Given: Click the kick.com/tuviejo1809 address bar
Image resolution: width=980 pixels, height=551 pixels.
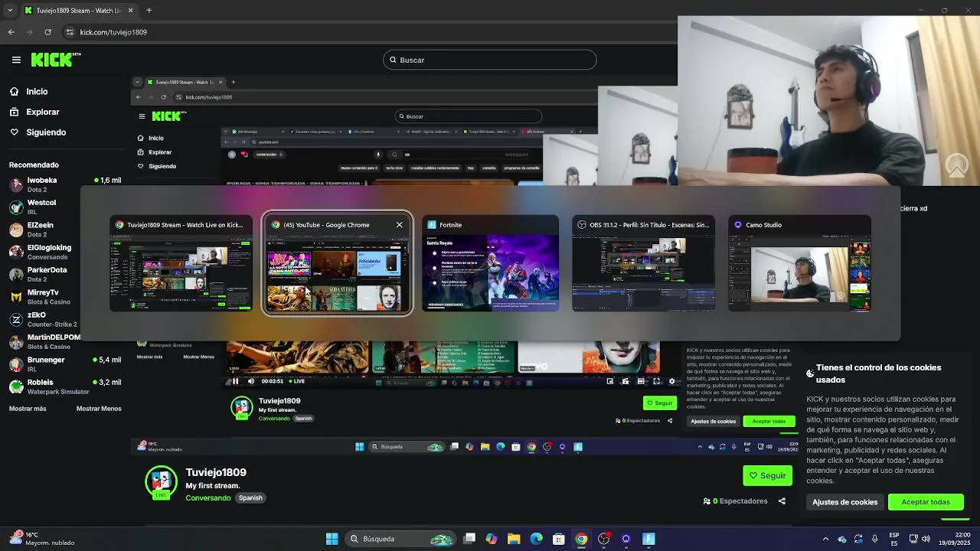Looking at the screenshot, I should (113, 32).
